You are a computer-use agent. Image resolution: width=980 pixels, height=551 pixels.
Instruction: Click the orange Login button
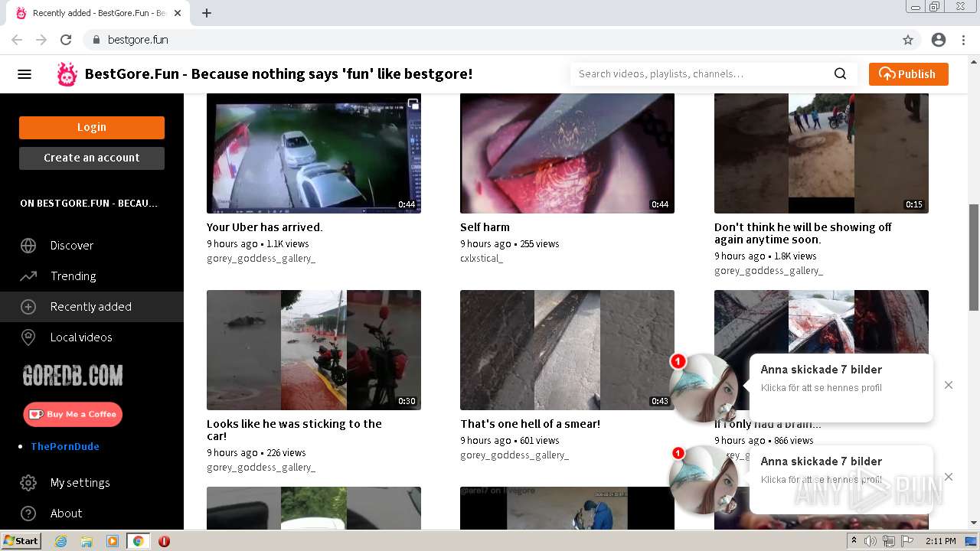pyautogui.click(x=92, y=128)
